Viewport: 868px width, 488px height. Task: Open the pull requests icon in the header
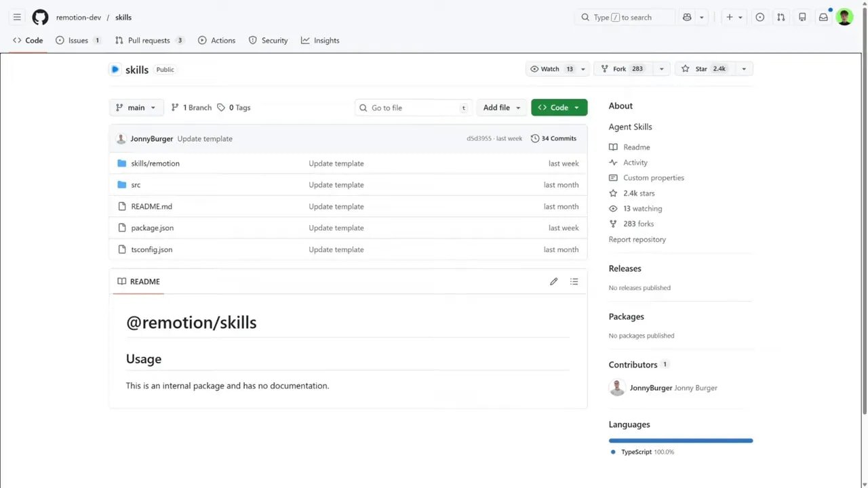click(x=781, y=17)
